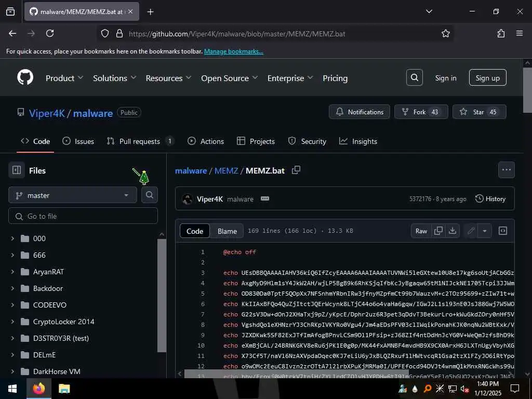Open the Windows Start menu
The image size is (532, 399).
[12, 389]
